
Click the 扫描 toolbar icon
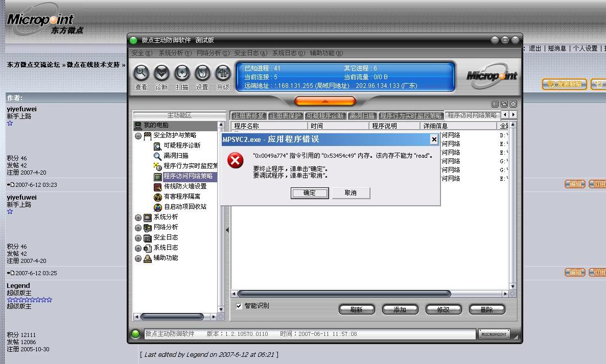182,74
